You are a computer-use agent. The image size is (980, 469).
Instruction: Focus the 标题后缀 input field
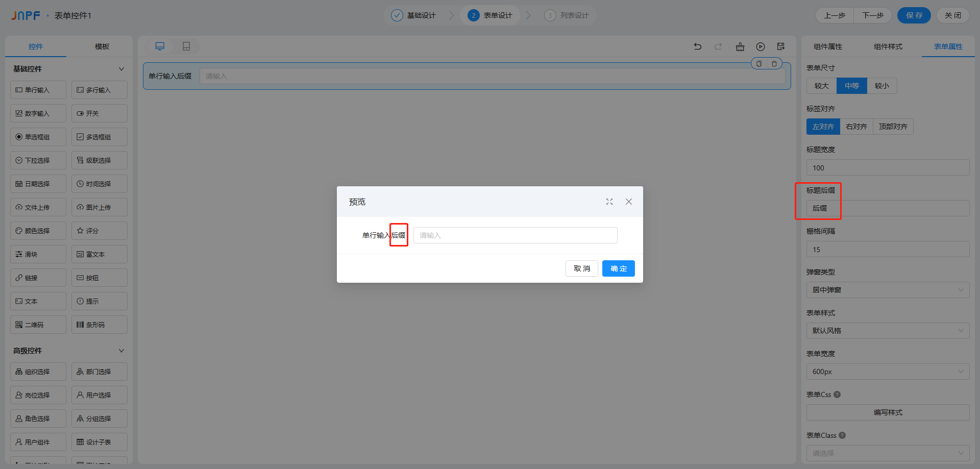click(888, 208)
